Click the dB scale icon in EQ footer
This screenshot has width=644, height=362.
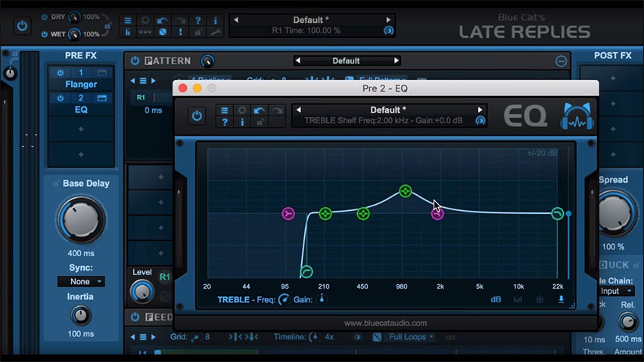tap(496, 299)
